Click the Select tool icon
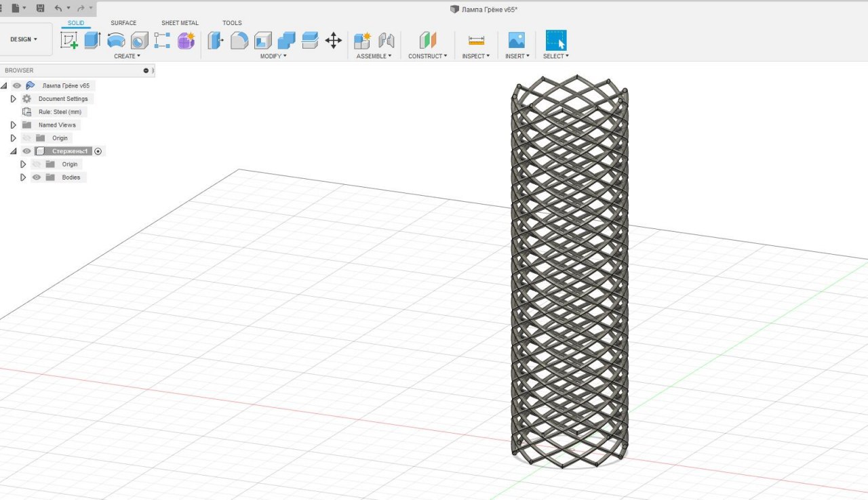 point(556,41)
